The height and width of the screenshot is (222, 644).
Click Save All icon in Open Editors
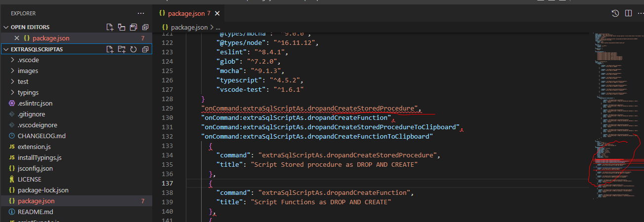pos(133,27)
